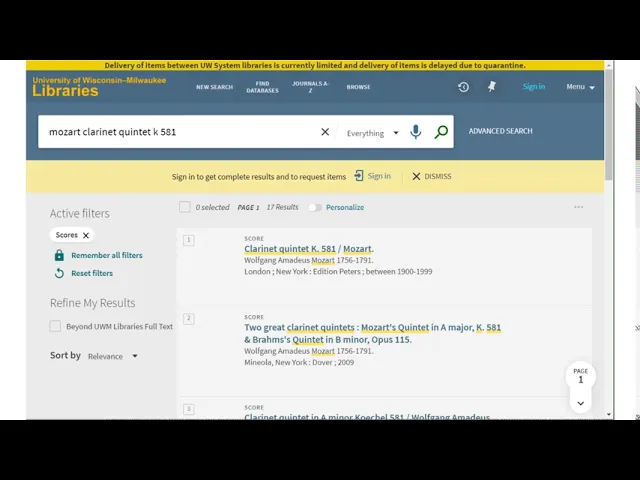Open pinned favorites pin icon
Image resolution: width=640 pixels, height=480 pixels.
click(492, 87)
